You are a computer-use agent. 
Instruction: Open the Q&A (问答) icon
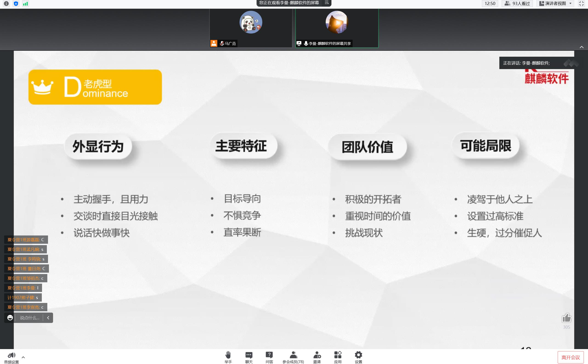(x=269, y=355)
